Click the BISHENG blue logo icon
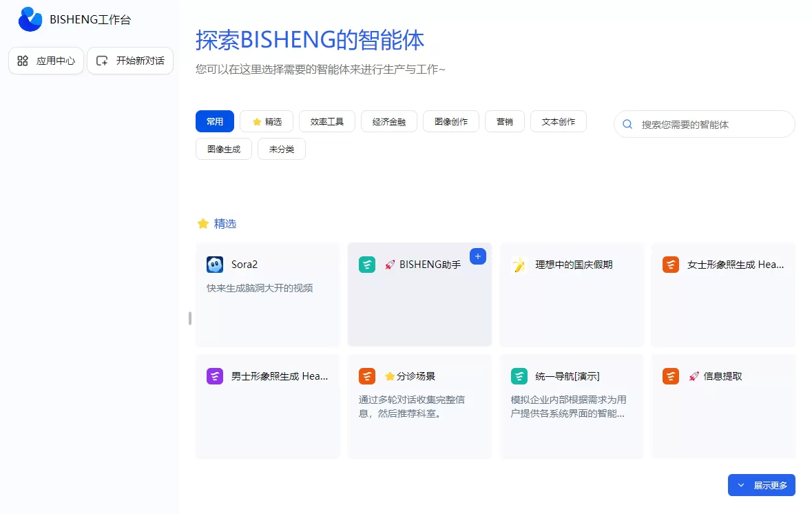 click(x=30, y=19)
